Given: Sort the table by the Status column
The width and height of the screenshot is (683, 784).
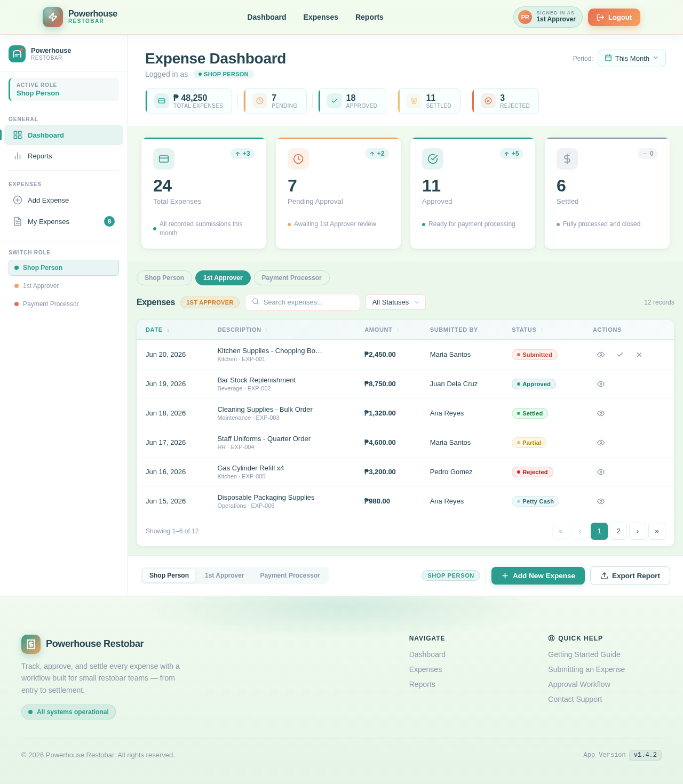Looking at the screenshot, I should [x=528, y=330].
